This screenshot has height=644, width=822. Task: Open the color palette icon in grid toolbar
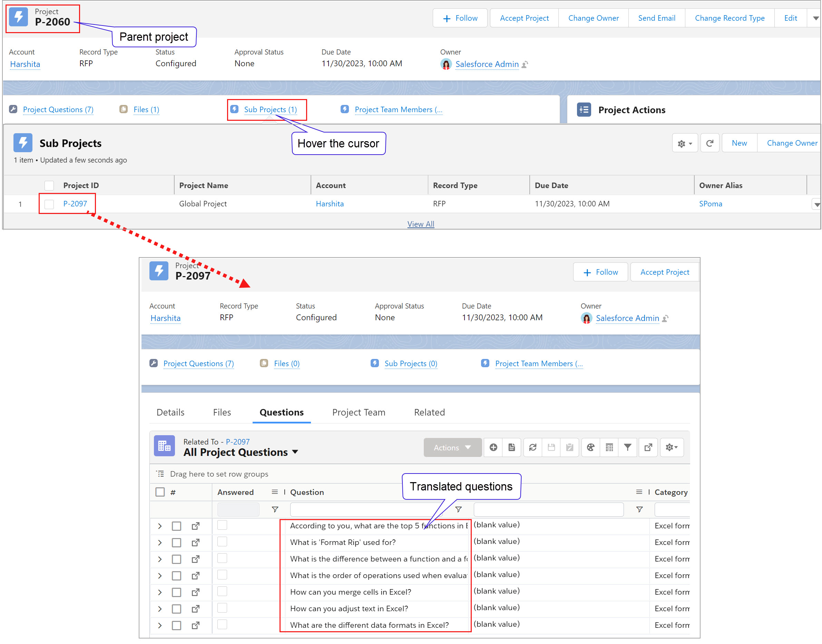coord(590,448)
